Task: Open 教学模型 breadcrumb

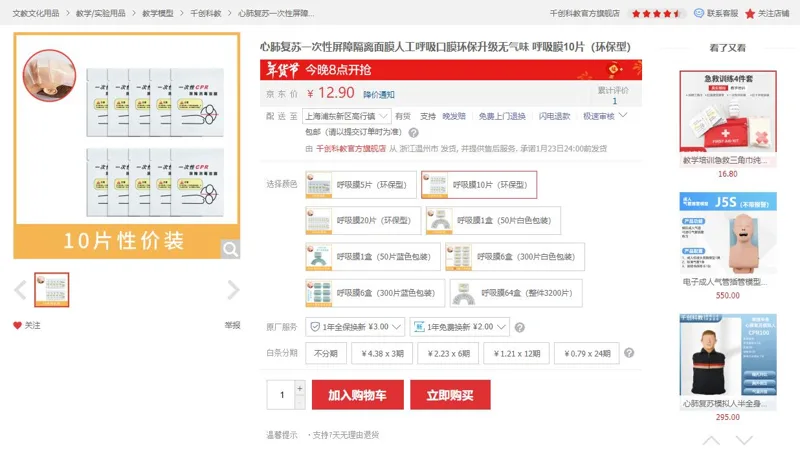Action: tap(158, 13)
